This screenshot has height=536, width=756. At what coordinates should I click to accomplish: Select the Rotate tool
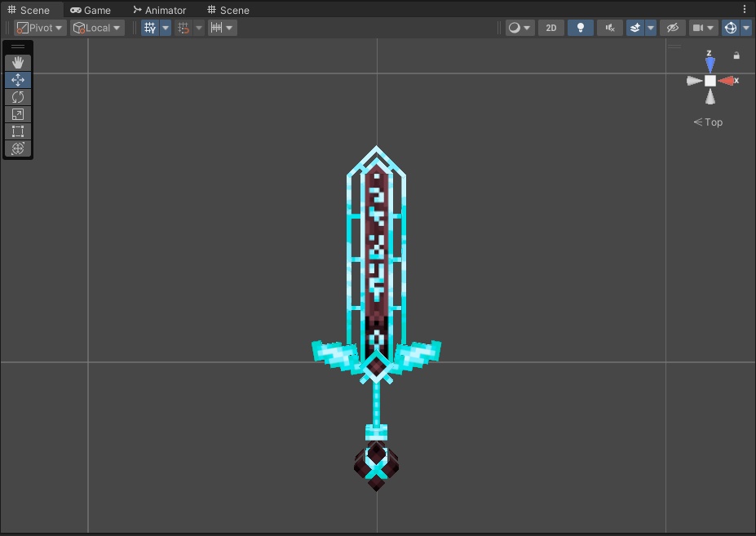[18, 97]
